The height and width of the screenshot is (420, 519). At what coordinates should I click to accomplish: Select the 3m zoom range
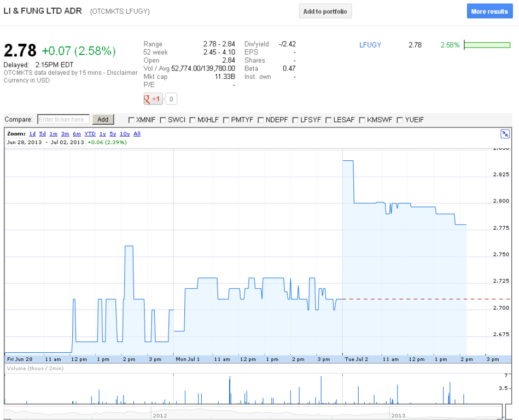coord(65,134)
